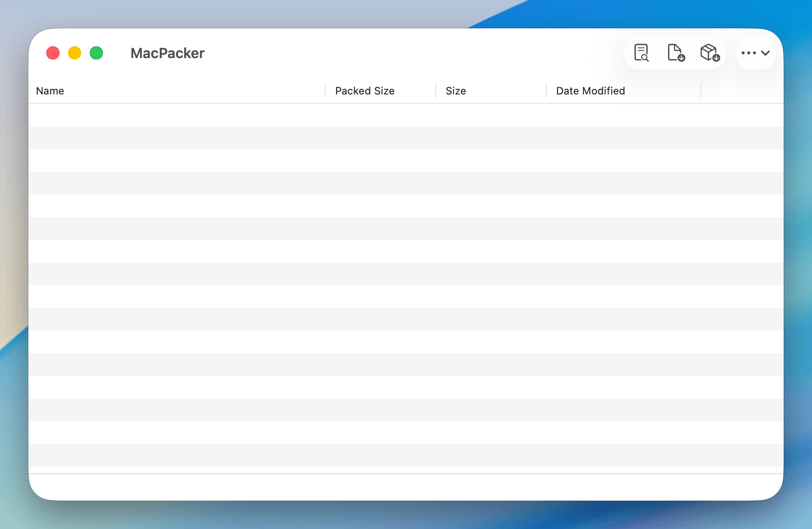
Task: Click the extract selected files icon
Action: point(676,53)
